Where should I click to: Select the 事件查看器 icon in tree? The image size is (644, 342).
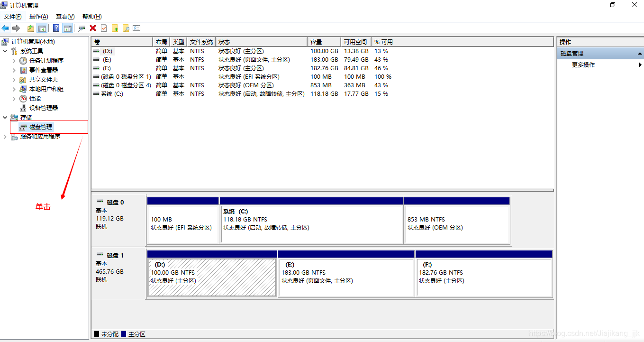coord(23,70)
